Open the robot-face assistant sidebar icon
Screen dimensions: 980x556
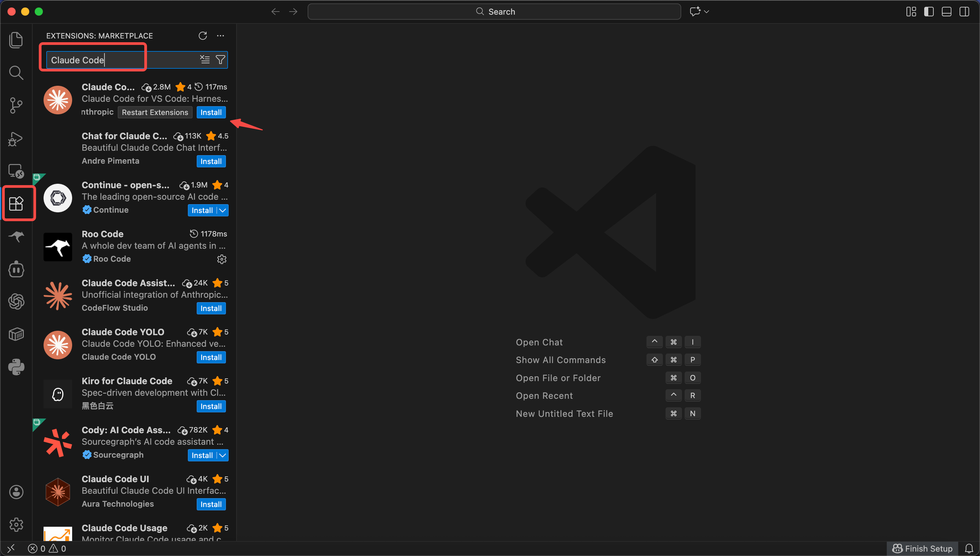tap(16, 269)
